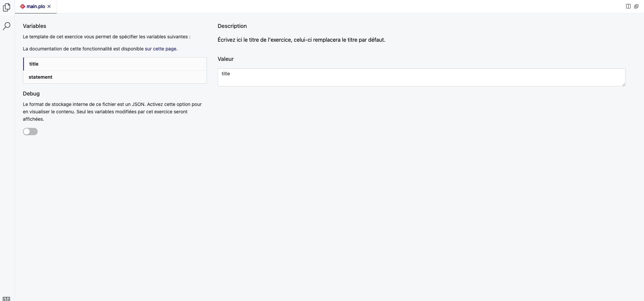Click the main.plo file type icon
This screenshot has height=301, width=644.
click(x=23, y=6)
